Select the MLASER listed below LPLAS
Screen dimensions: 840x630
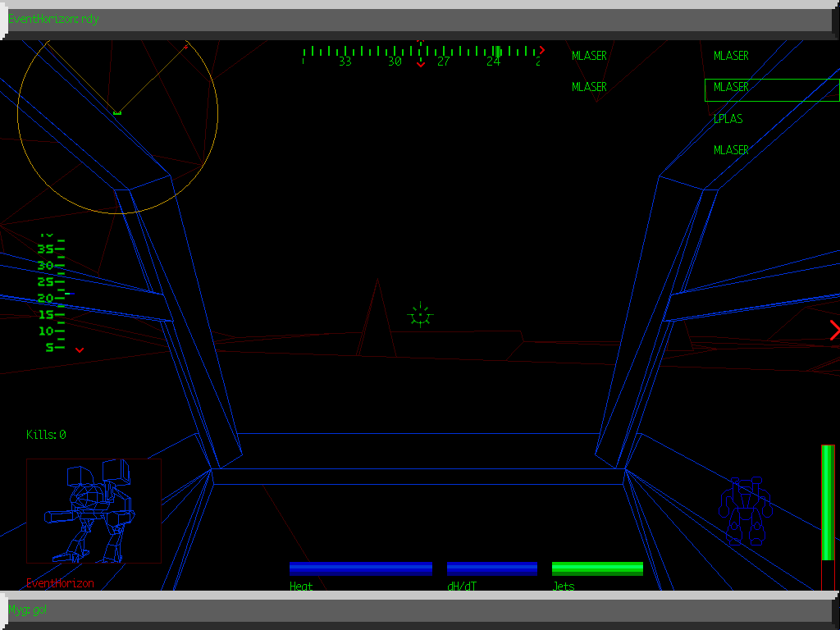click(731, 150)
